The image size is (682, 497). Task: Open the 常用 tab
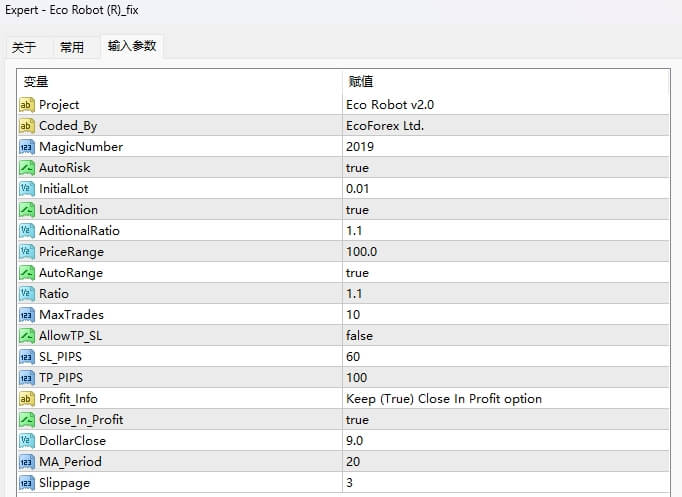point(72,47)
